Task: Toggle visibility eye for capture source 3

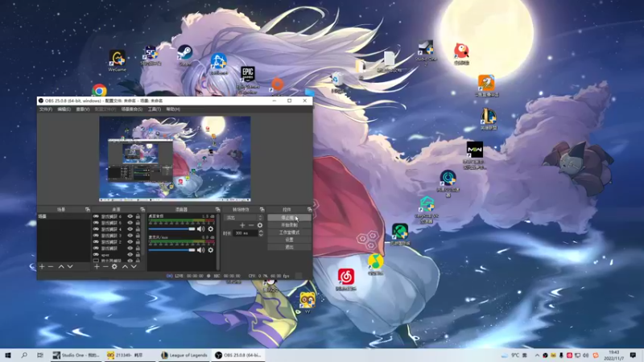Action: click(x=130, y=236)
